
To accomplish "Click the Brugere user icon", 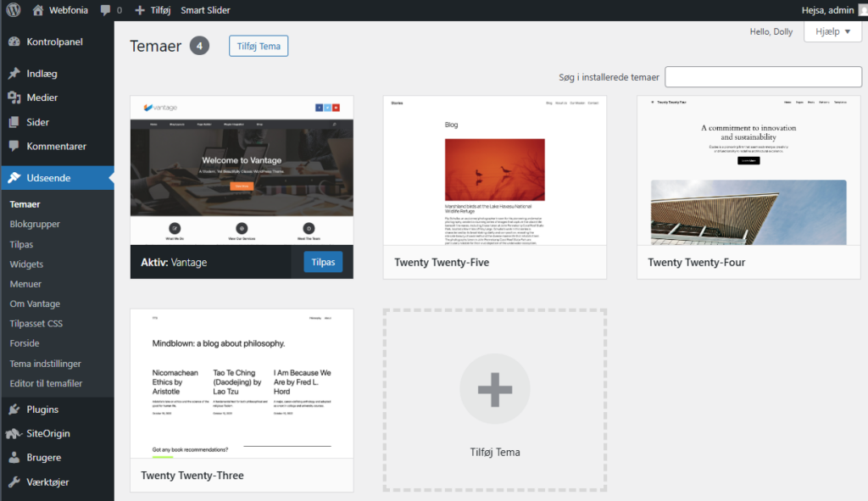I will coord(14,458).
